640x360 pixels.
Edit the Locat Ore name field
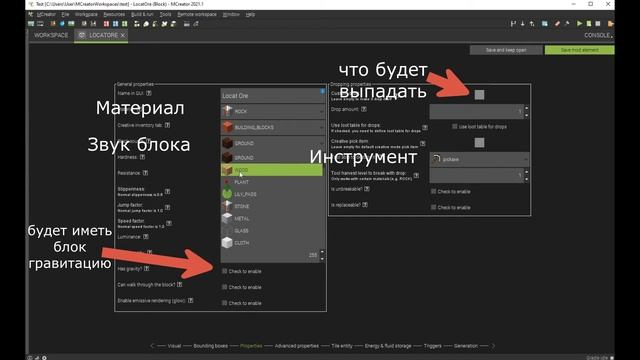coord(273,96)
